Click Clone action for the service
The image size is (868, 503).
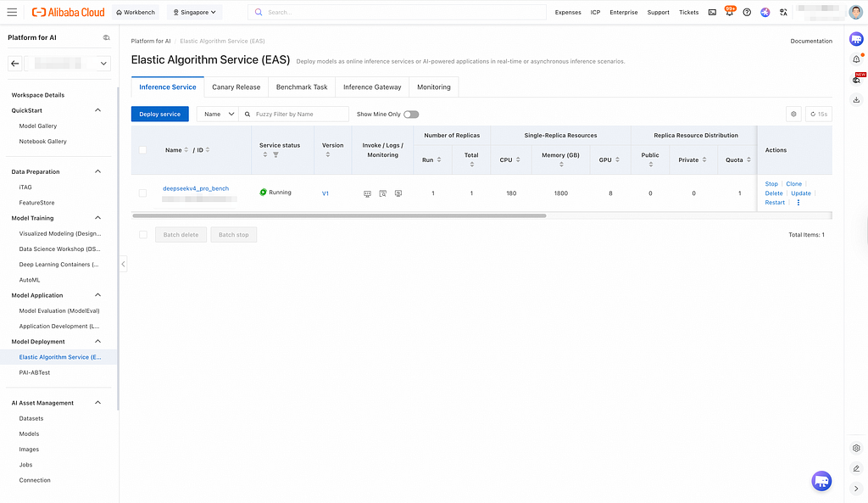pyautogui.click(x=793, y=184)
